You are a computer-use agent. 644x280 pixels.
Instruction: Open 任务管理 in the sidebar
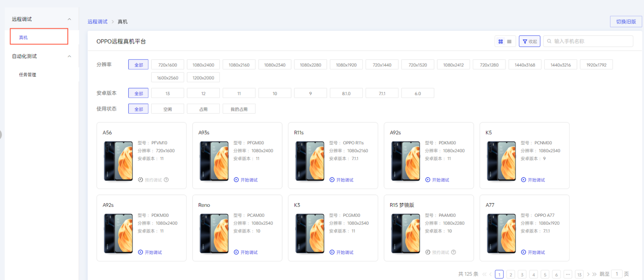(28, 75)
